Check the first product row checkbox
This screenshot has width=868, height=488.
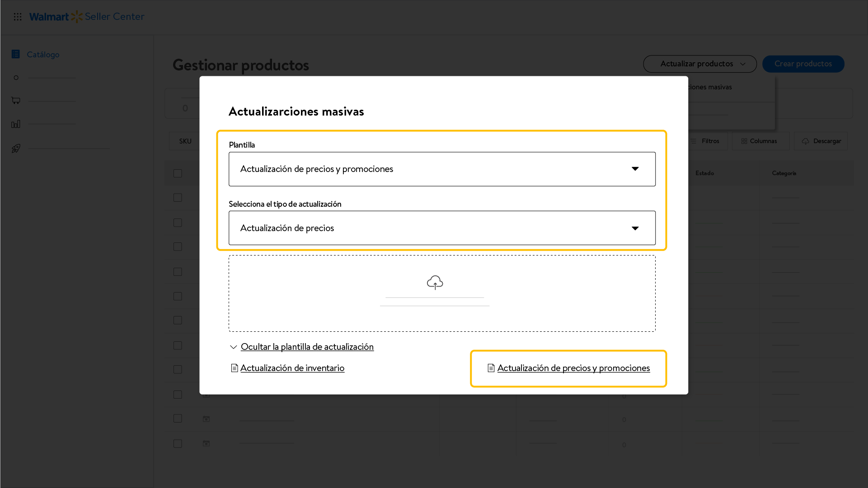[178, 198]
